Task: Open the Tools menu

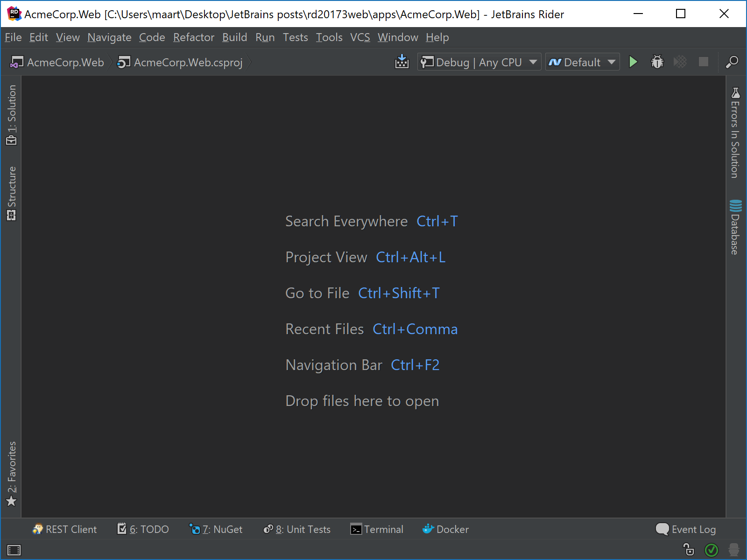Action: 329,37
